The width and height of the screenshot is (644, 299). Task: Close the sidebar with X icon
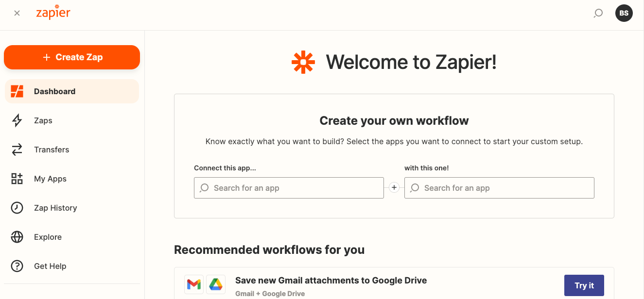[17, 13]
